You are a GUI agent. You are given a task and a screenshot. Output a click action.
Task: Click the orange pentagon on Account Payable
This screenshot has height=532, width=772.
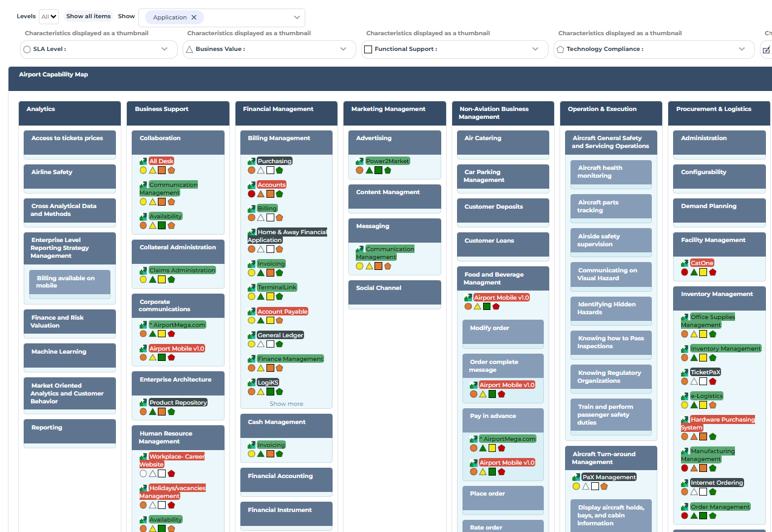click(279, 320)
